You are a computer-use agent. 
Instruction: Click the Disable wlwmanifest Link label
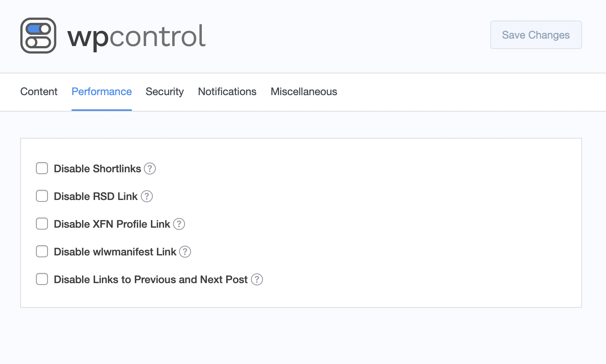tap(115, 252)
